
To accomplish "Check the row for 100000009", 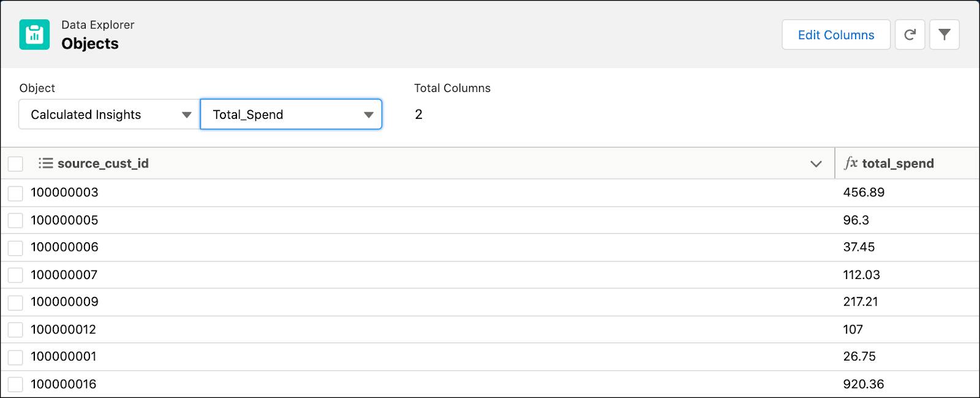I will coord(15,302).
